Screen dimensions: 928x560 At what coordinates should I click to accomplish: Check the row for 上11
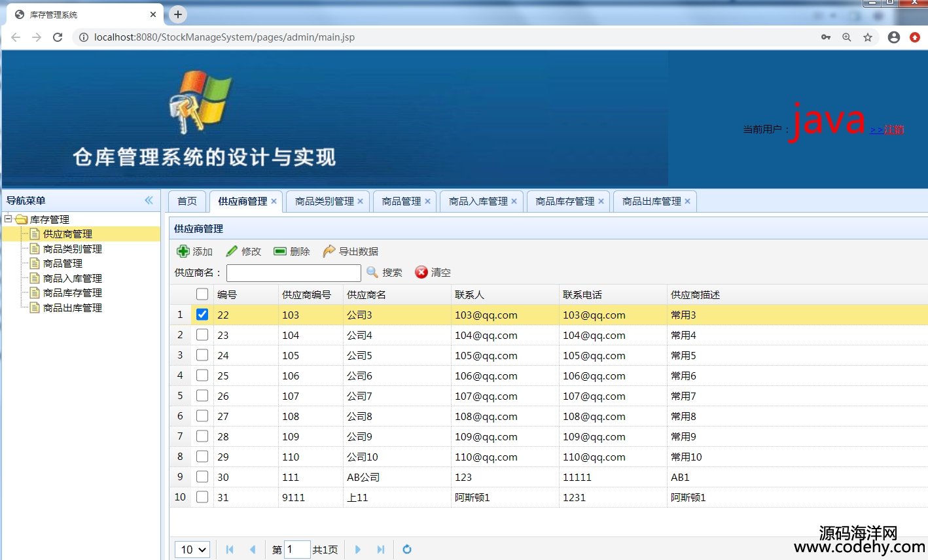[x=202, y=497]
